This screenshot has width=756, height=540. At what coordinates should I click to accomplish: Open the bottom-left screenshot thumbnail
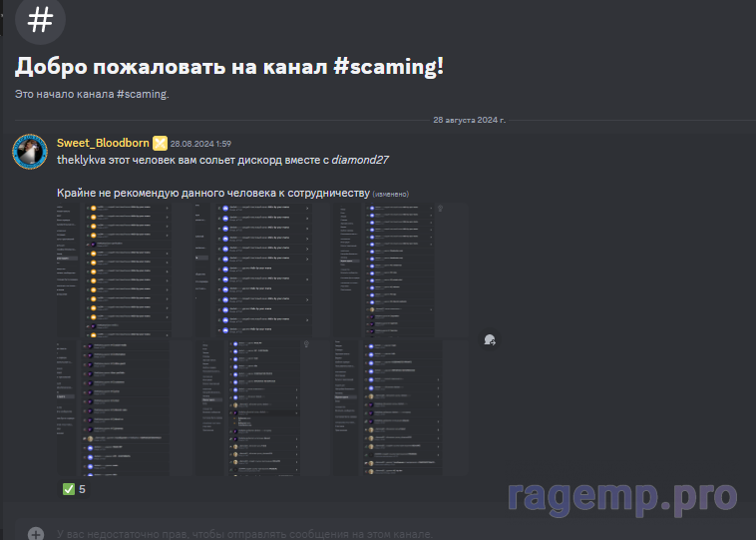pos(112,407)
